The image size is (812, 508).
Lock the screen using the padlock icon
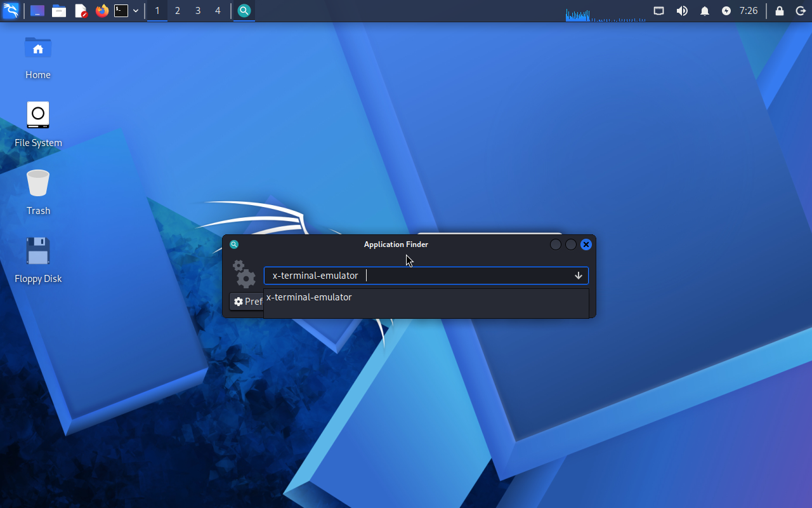780,11
